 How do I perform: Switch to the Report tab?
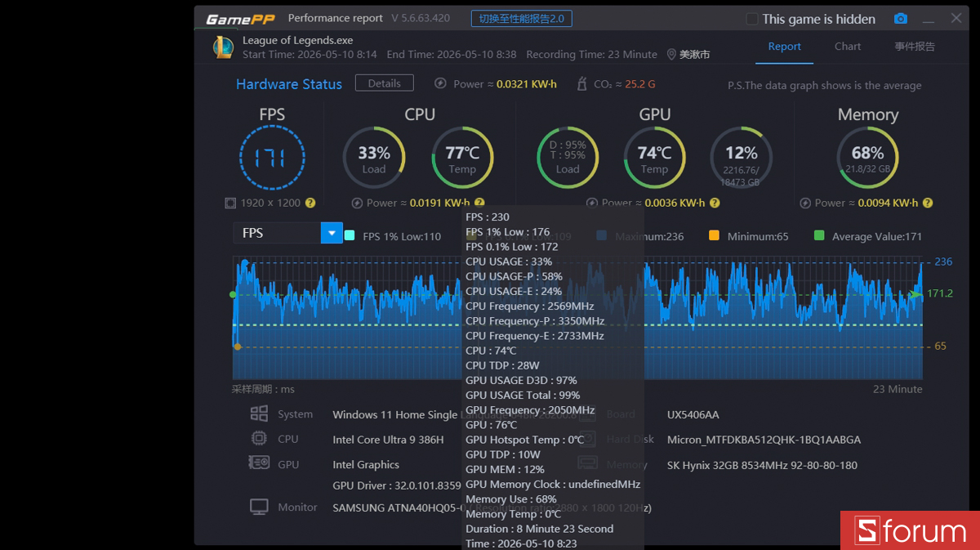784,47
